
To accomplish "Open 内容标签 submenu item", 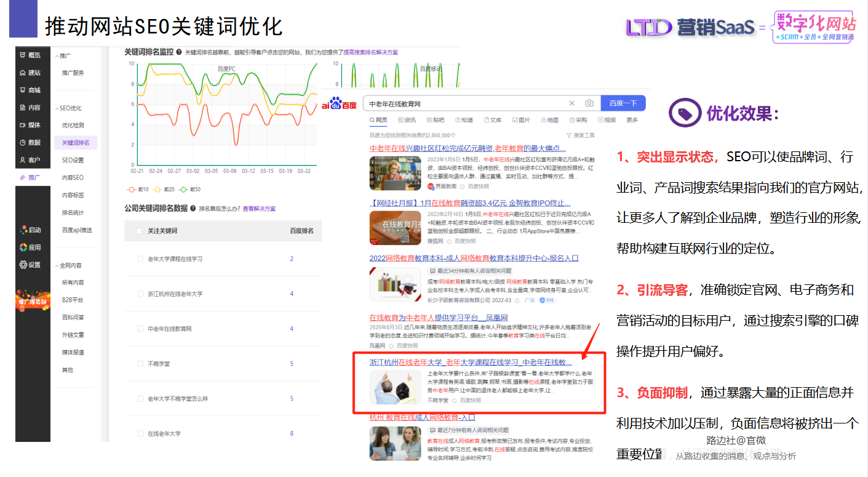I will pos(73,195).
